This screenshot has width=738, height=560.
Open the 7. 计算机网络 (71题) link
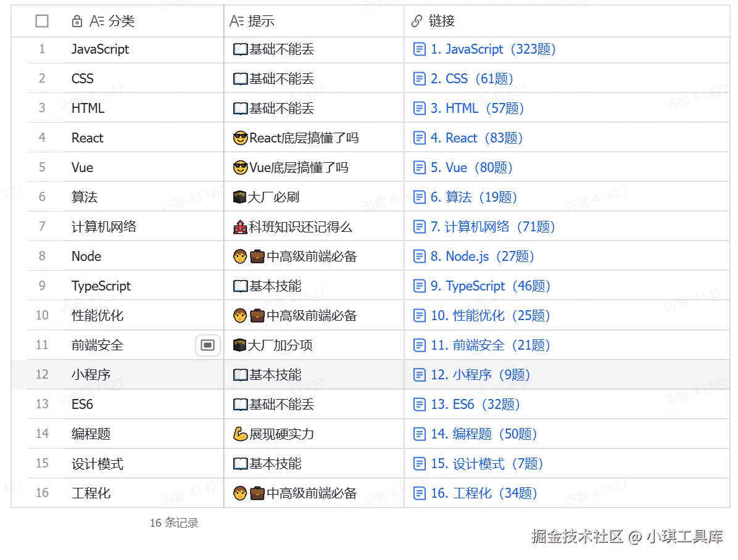click(493, 227)
